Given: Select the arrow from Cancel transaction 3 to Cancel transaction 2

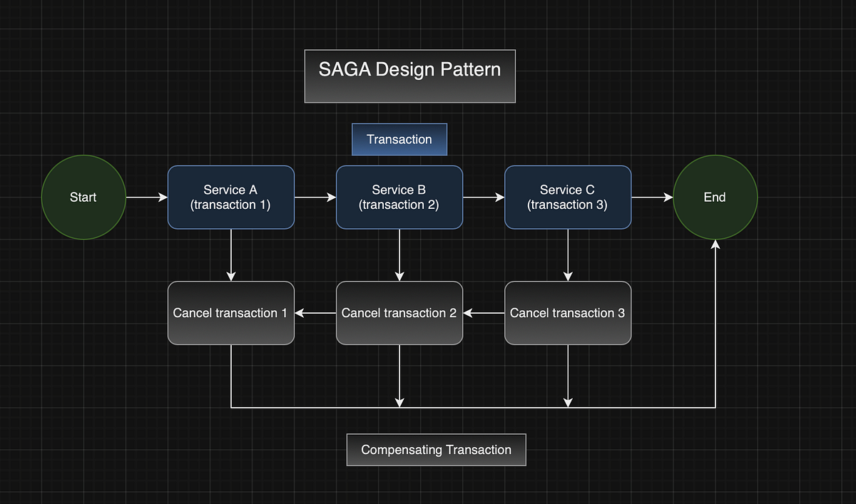Looking at the screenshot, I should click(x=483, y=312).
